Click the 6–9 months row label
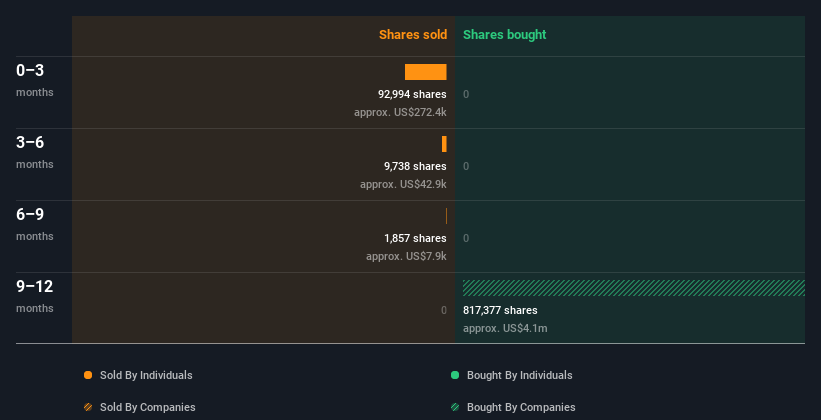Screen dimensions: 821x420 [x=35, y=224]
